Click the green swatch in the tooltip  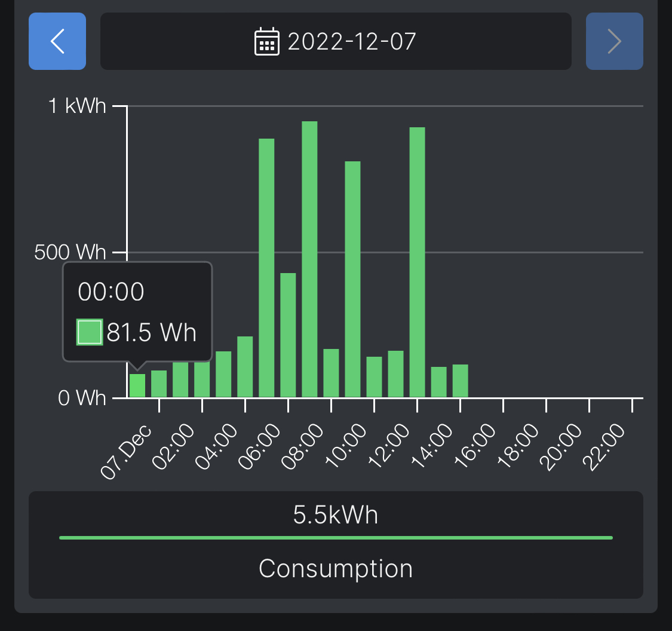coord(90,332)
